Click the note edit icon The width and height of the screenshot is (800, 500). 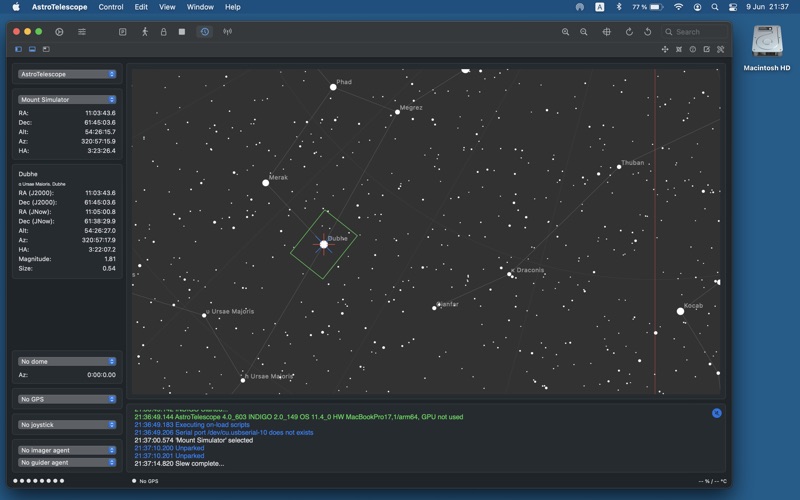coord(707,49)
